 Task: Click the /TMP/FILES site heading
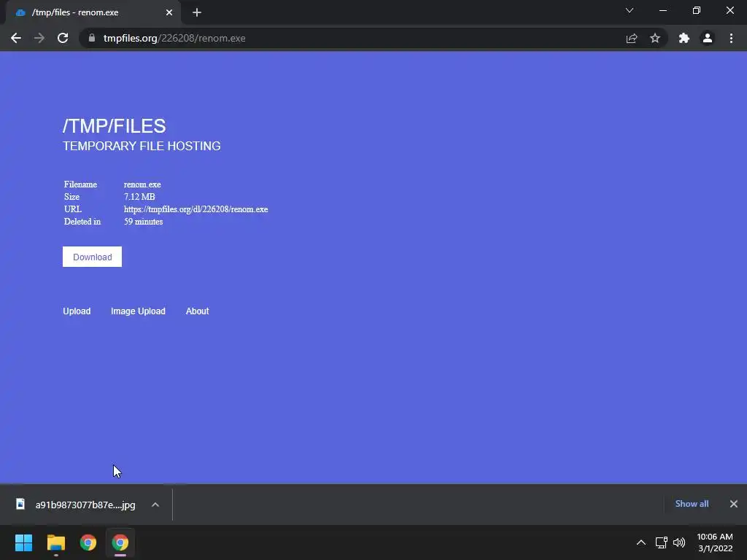(x=115, y=126)
